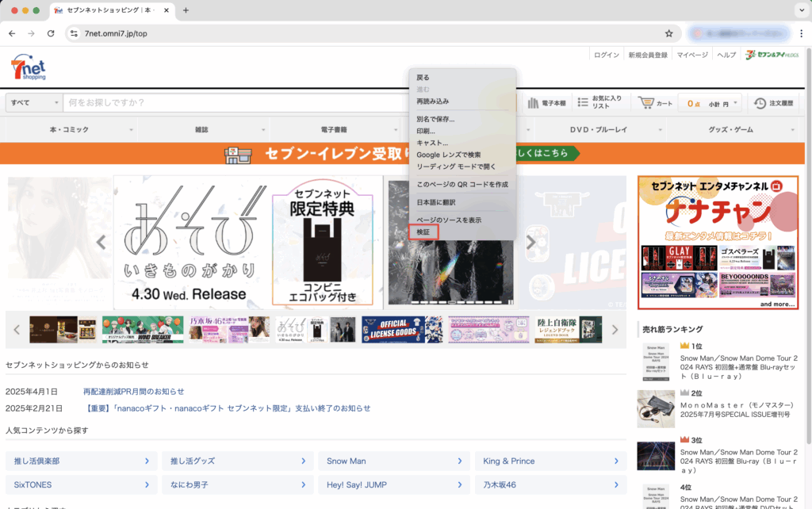Open the King & Prince category
This screenshot has width=812, height=509.
point(550,461)
